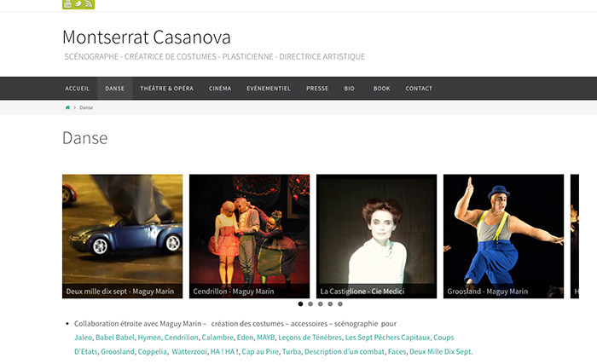Select third carousel pagination dot

[320, 303]
